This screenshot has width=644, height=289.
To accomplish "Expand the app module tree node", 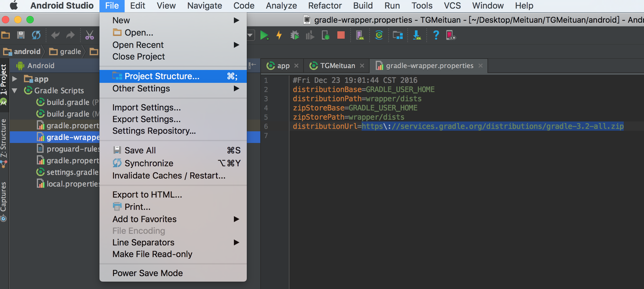I will pyautogui.click(x=14, y=79).
